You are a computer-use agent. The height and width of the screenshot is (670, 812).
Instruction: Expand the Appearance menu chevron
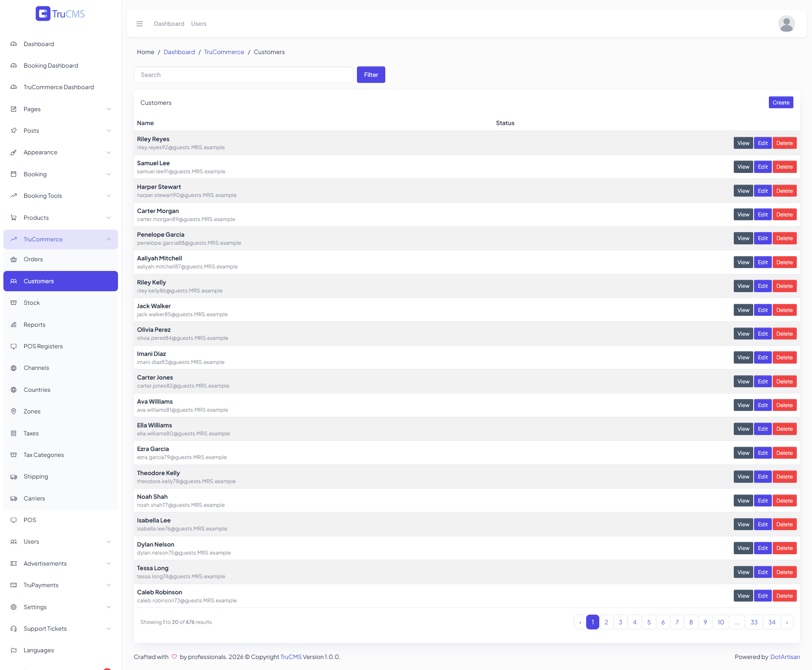click(x=109, y=152)
